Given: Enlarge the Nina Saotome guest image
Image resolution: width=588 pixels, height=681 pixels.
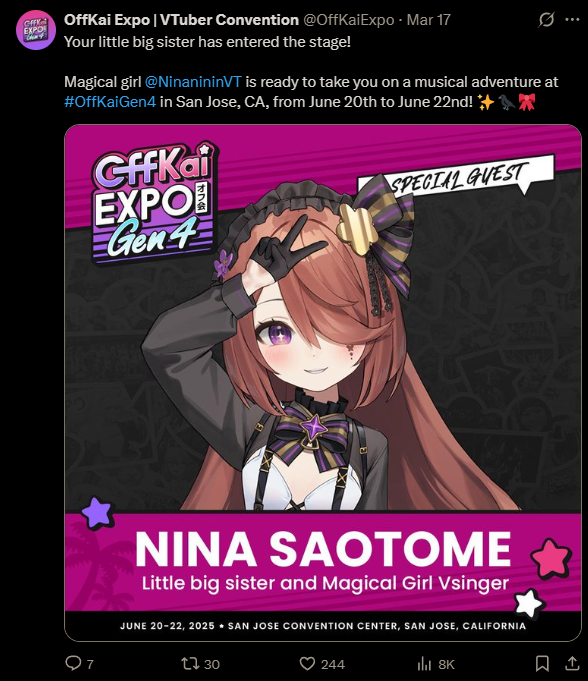Looking at the screenshot, I should pos(323,383).
